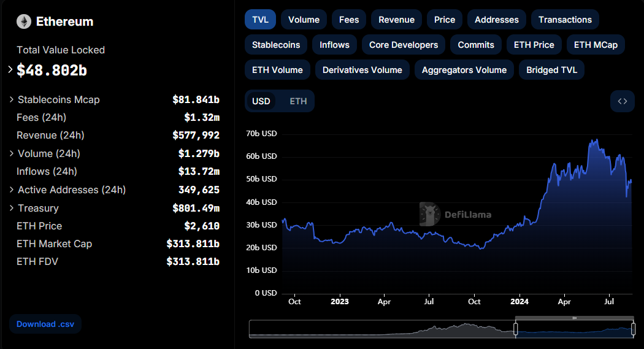Image resolution: width=644 pixels, height=349 pixels.
Task: Toggle the Volume chart metric
Action: pyautogui.click(x=304, y=20)
